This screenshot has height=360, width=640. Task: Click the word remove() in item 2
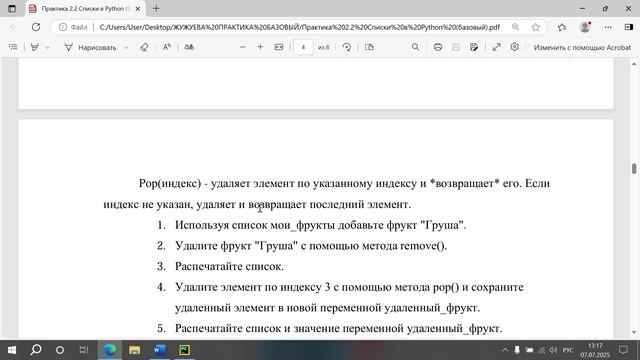click(x=423, y=246)
